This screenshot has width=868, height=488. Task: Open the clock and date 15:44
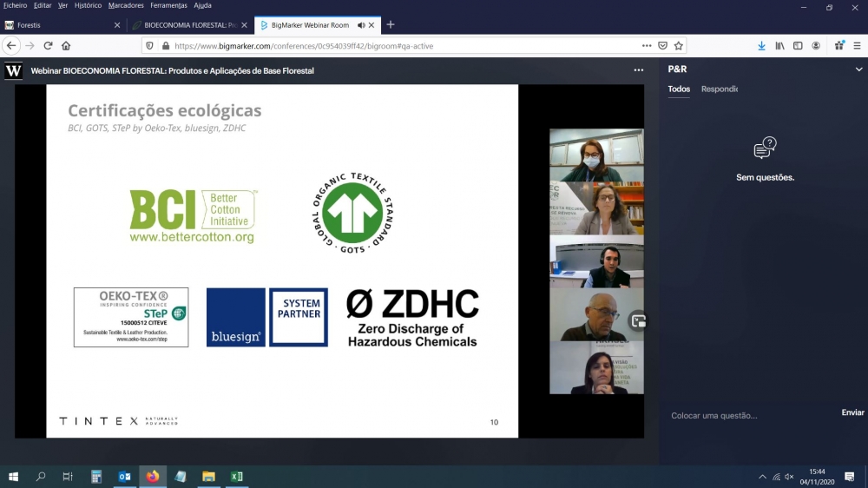tap(817, 477)
